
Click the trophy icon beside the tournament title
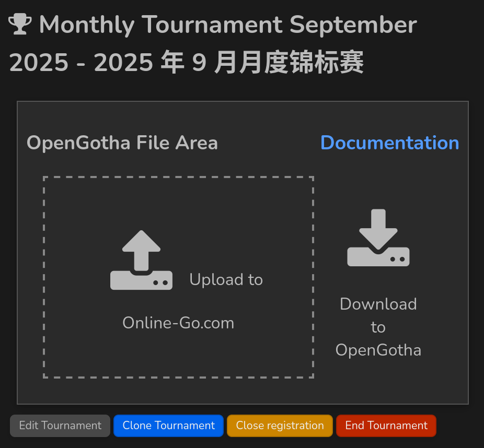point(20,25)
